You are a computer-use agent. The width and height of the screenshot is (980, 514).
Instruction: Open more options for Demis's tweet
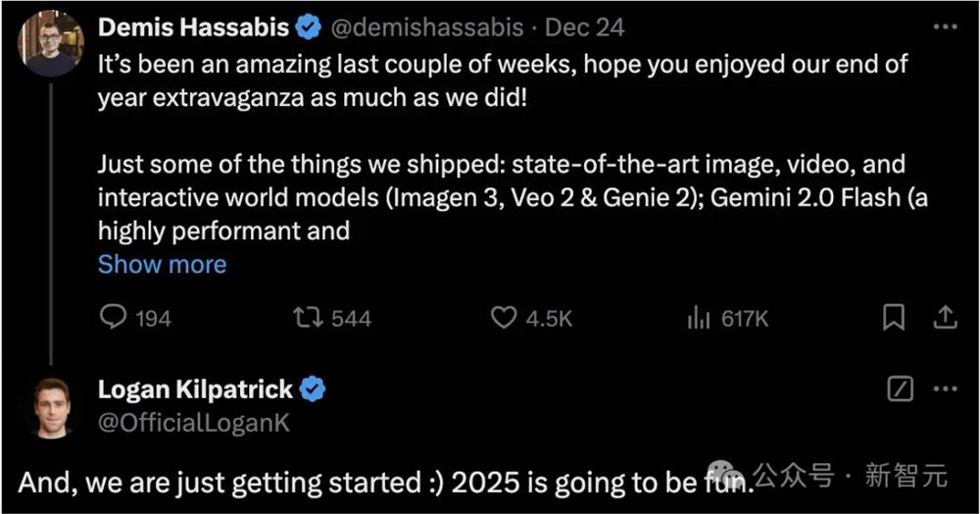945,27
